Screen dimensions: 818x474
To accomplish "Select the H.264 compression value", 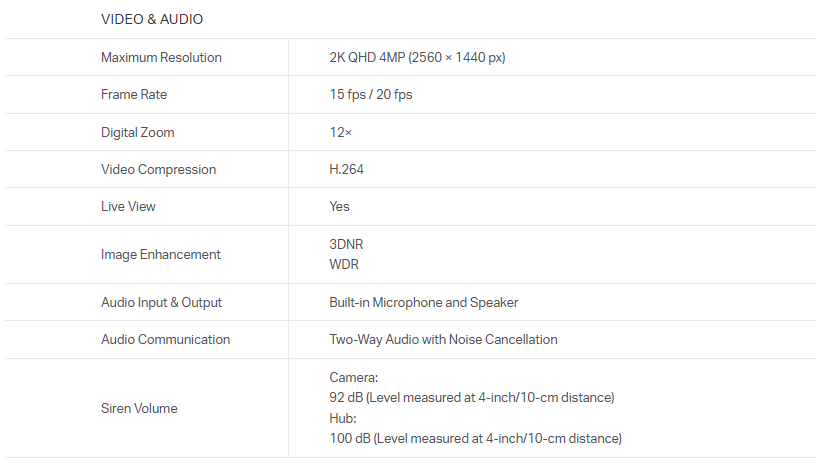I will pos(346,169).
